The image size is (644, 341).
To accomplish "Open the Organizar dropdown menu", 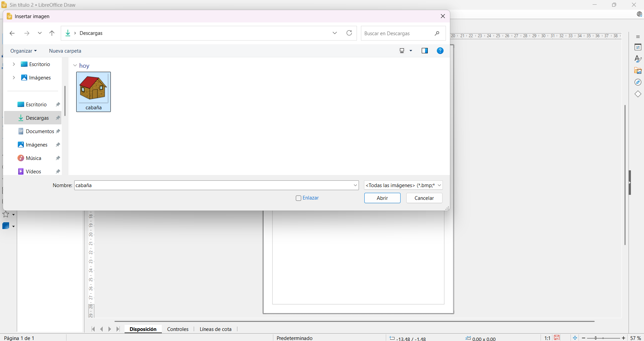I will [x=23, y=51].
